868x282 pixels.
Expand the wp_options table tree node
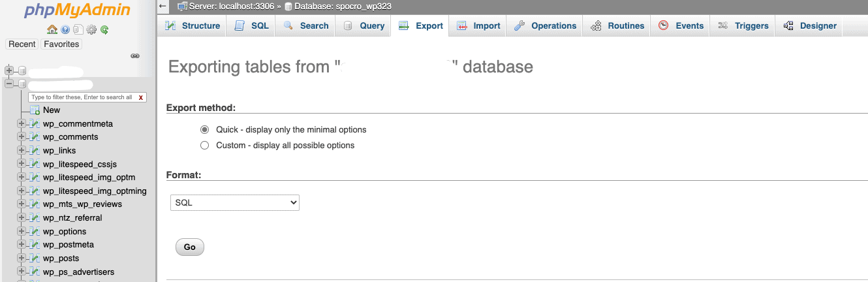(x=22, y=232)
